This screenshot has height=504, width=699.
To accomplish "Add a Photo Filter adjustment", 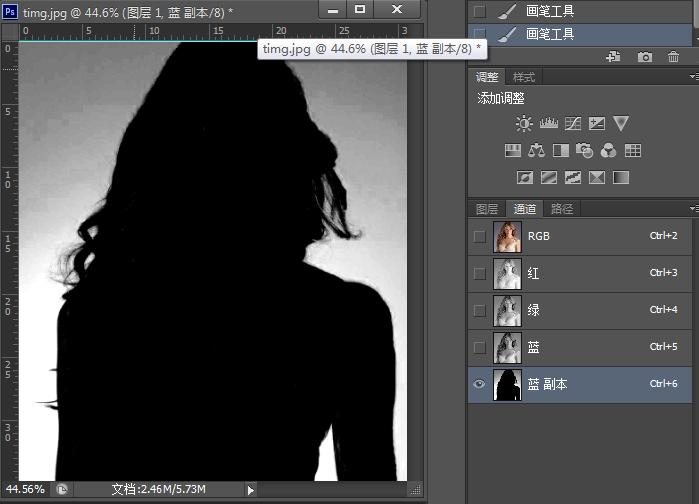I will point(584,151).
